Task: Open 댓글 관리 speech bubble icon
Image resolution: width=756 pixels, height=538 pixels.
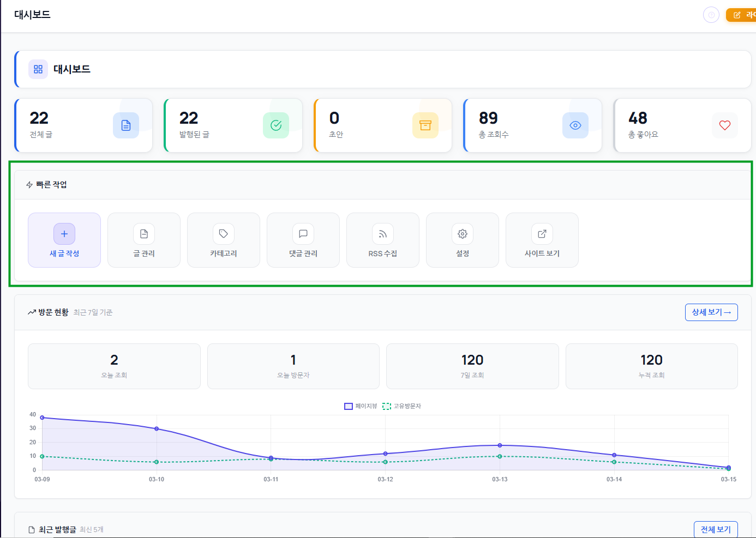Action: pyautogui.click(x=303, y=234)
